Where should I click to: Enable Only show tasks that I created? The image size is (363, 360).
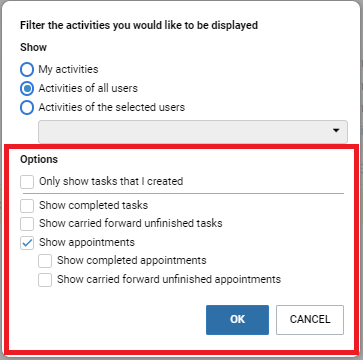(x=27, y=182)
